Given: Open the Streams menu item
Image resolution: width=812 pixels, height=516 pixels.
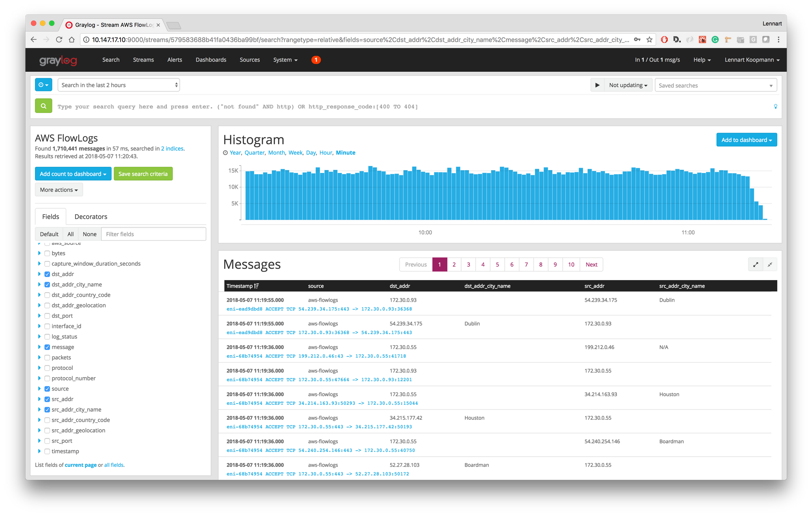Looking at the screenshot, I should (143, 60).
